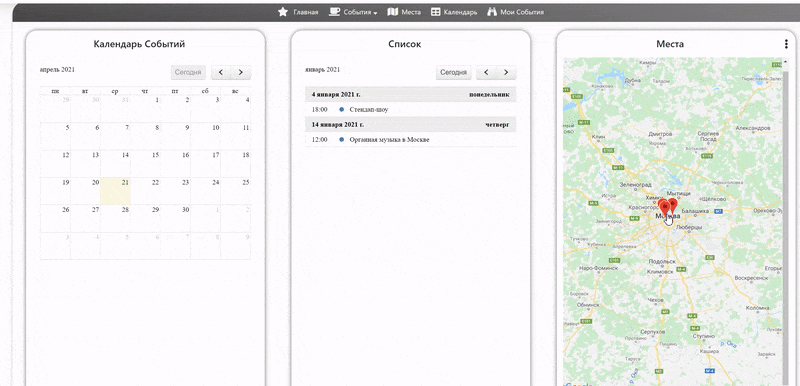Click the Списoк panel title
The height and width of the screenshot is (386, 800).
(405, 44)
